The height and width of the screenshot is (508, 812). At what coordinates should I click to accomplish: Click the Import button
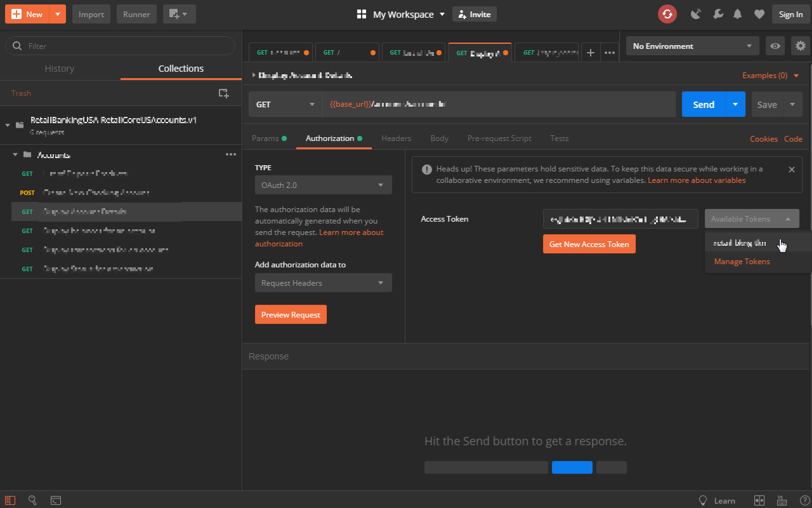pos(91,14)
